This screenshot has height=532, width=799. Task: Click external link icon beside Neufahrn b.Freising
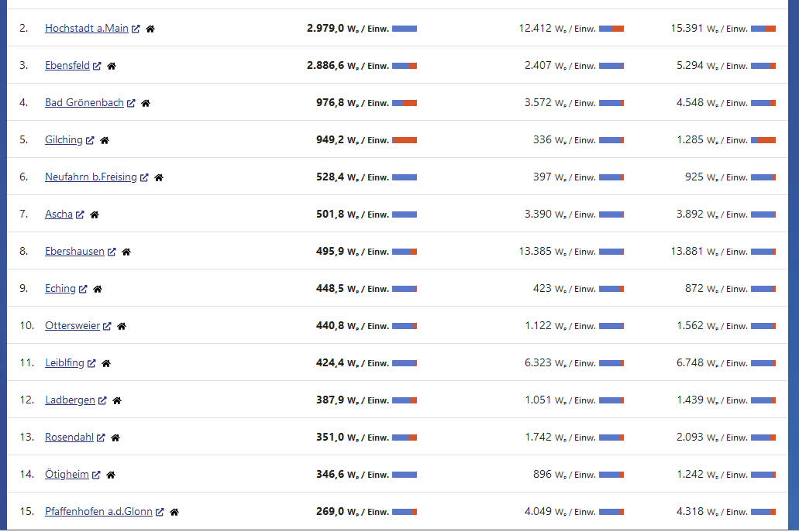(x=144, y=177)
